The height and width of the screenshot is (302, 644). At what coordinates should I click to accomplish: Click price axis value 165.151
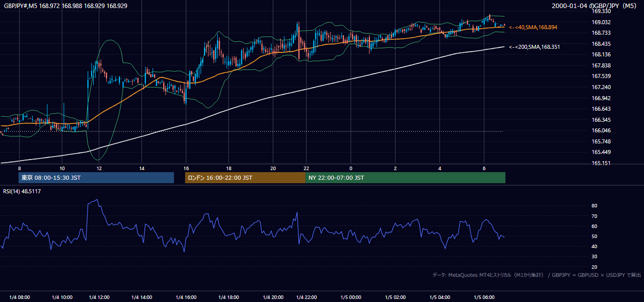[x=601, y=163]
